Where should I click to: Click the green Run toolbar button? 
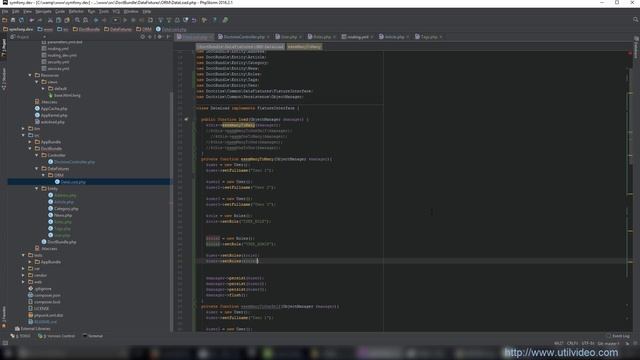(124, 20)
